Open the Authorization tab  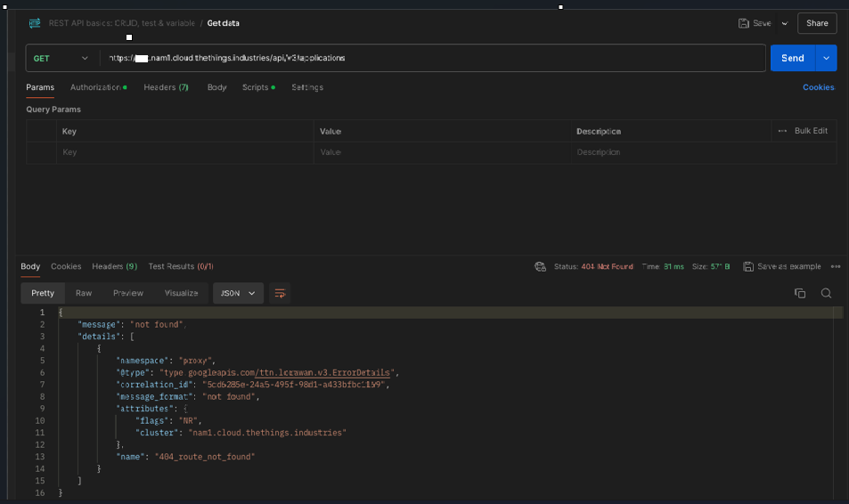pos(97,87)
